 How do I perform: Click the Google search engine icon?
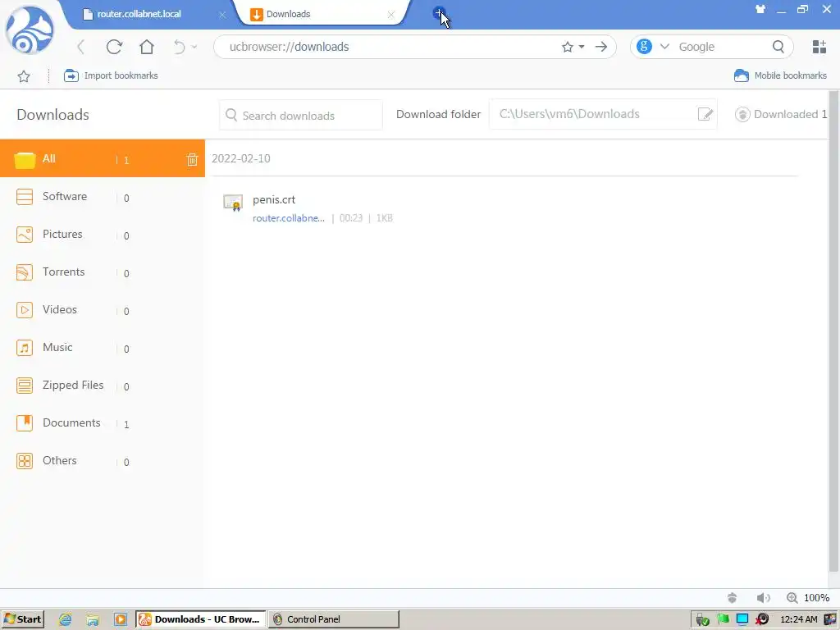click(644, 47)
